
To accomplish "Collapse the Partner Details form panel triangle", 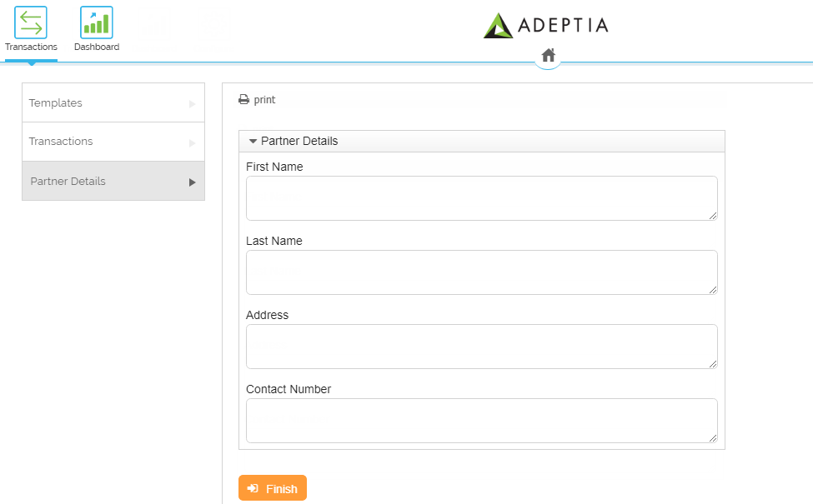I will click(x=253, y=142).
